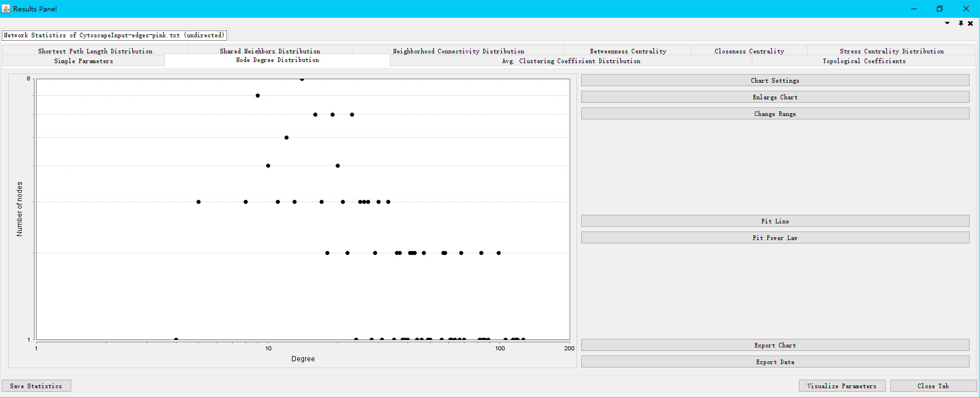Select the Topological Coefficients tab

863,61
